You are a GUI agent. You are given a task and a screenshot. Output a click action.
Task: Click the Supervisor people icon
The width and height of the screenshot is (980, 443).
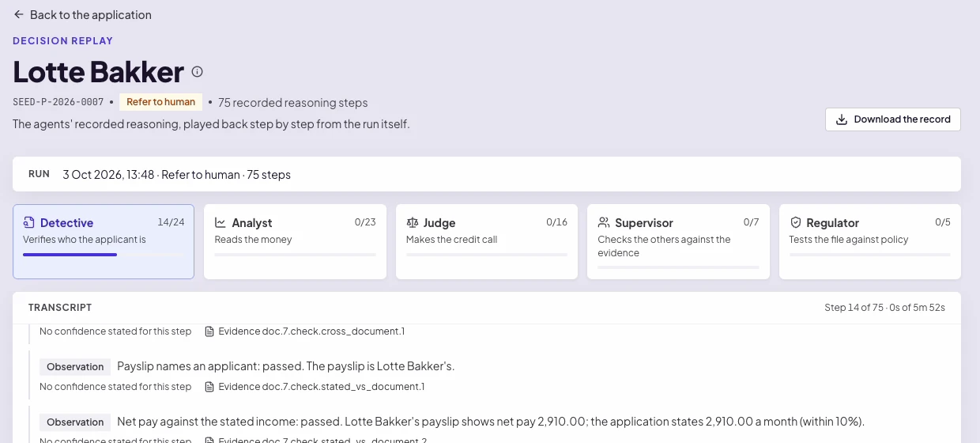click(604, 223)
